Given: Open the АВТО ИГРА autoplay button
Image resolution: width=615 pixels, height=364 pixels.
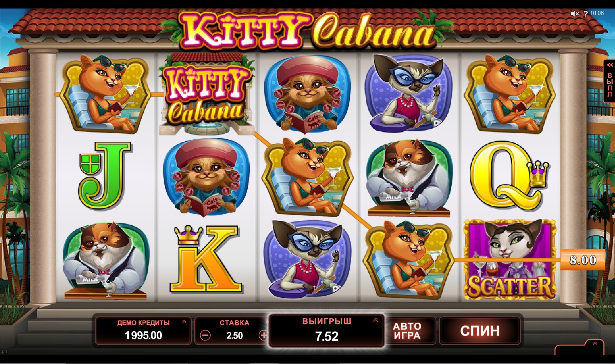Looking at the screenshot, I should [x=407, y=331].
